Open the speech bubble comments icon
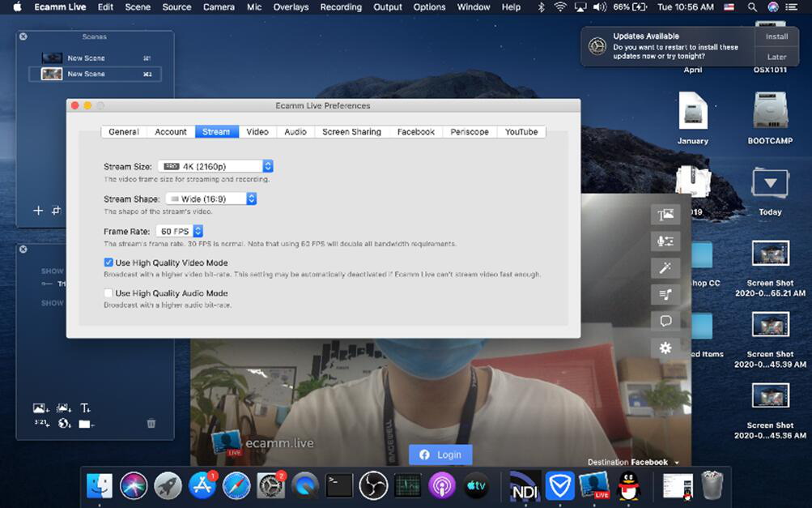The width and height of the screenshot is (812, 508). 665,322
